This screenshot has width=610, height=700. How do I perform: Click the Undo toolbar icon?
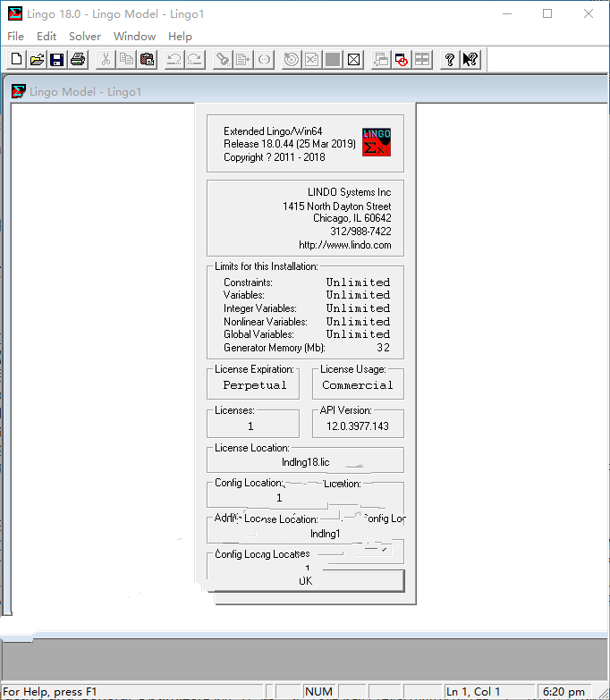point(174,59)
